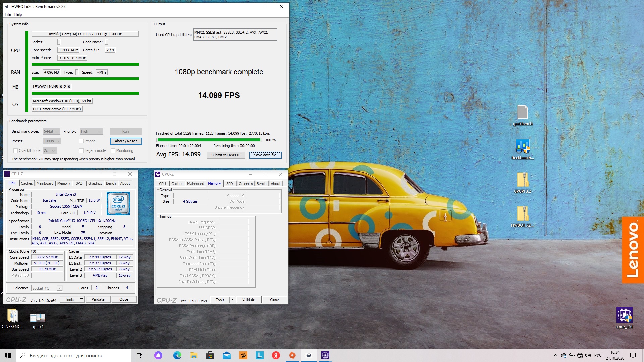
Task: Open the Benchmark type 64-bit dropdown
Action: point(51,131)
